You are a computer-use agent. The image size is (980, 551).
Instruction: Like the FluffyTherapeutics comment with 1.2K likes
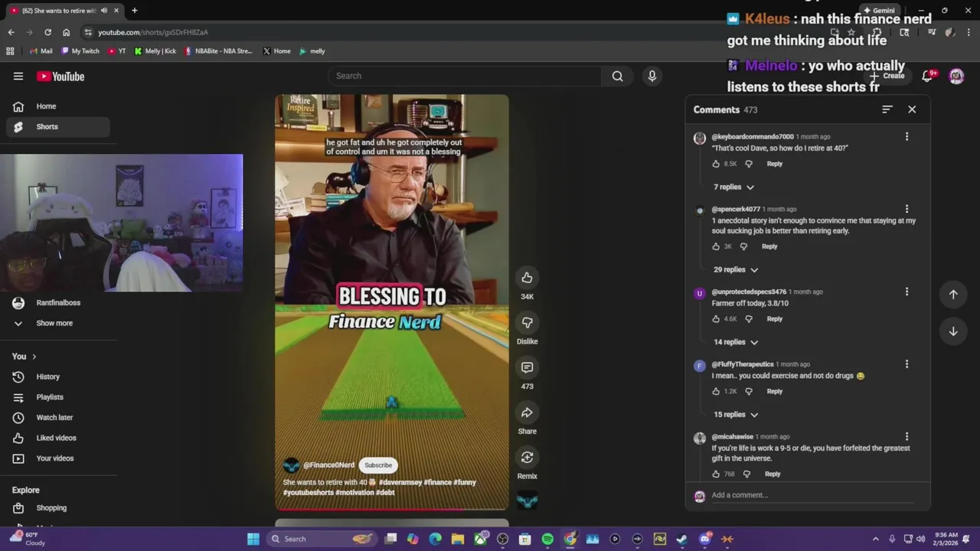(716, 392)
